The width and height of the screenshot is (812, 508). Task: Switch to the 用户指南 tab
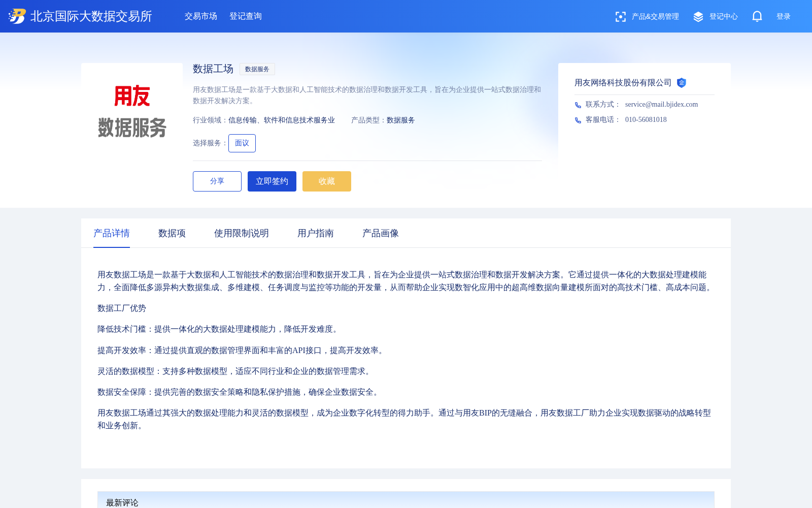pyautogui.click(x=316, y=233)
